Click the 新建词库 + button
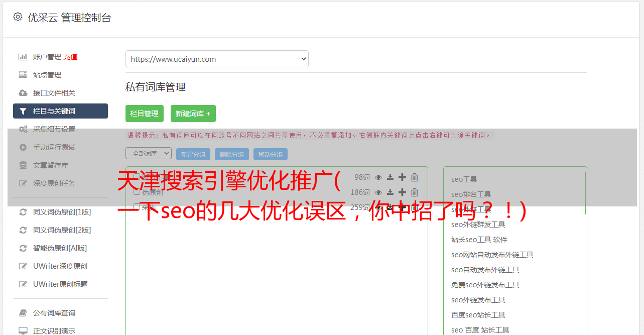Screen dimensions: 644x335 [193, 114]
